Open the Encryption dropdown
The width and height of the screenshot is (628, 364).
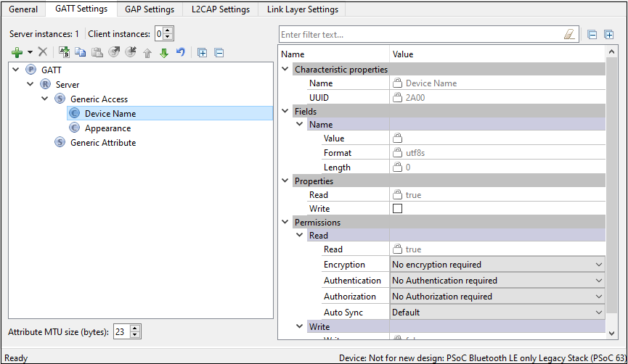[598, 265]
